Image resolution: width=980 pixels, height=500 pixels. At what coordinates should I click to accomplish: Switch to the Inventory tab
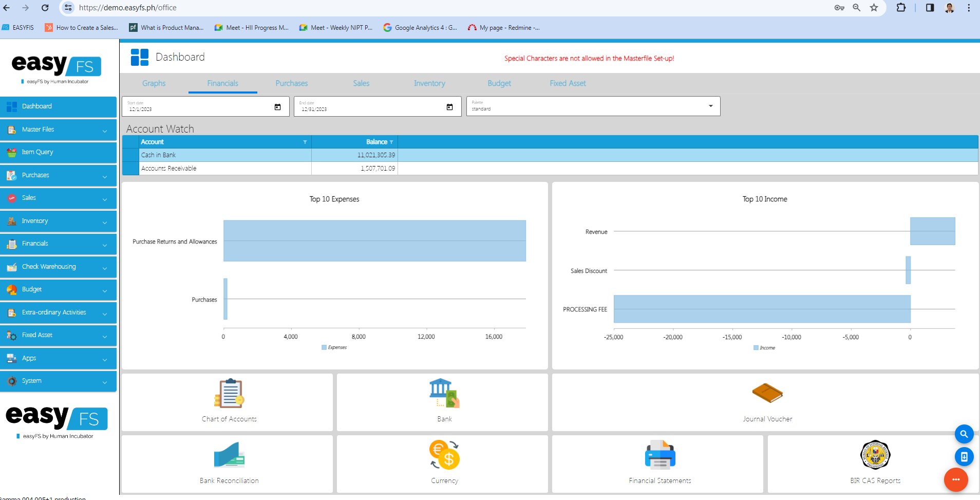pos(429,83)
